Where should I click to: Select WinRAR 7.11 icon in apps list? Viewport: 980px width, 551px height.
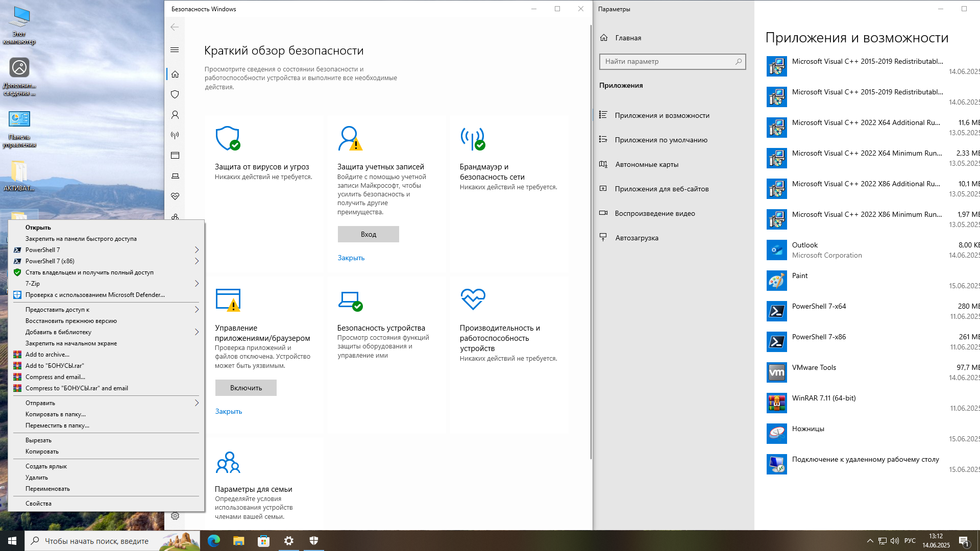[x=777, y=403]
